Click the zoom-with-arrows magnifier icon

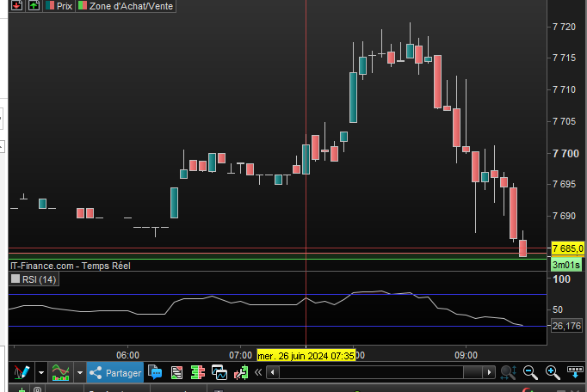509,372
